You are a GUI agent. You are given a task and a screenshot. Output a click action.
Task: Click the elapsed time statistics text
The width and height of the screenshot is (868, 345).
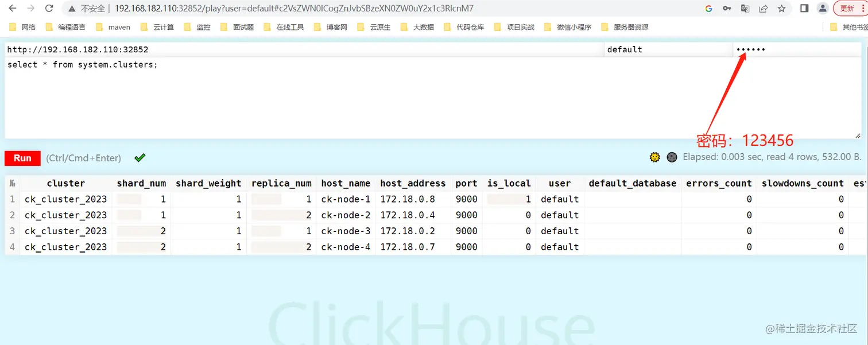point(772,157)
